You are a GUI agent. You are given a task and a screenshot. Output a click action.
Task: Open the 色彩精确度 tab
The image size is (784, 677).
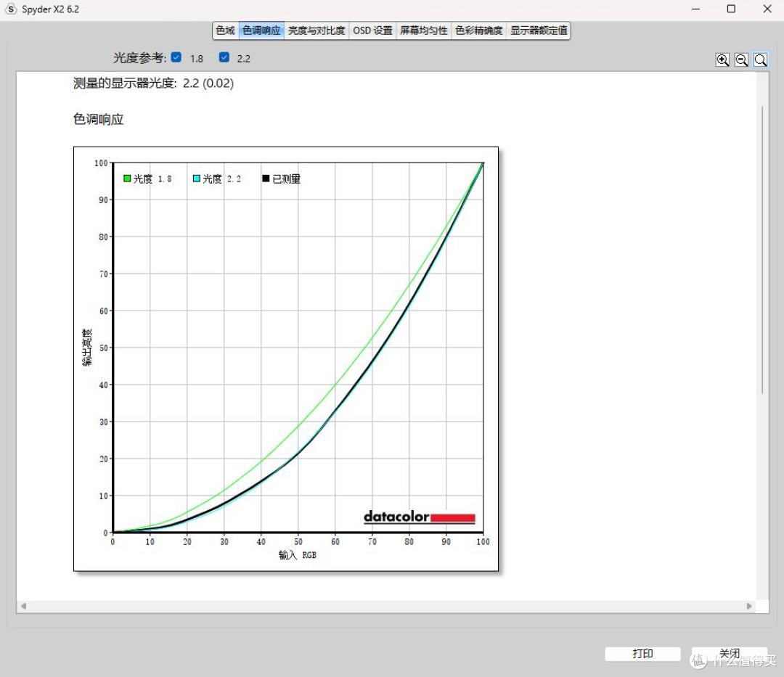pyautogui.click(x=478, y=30)
